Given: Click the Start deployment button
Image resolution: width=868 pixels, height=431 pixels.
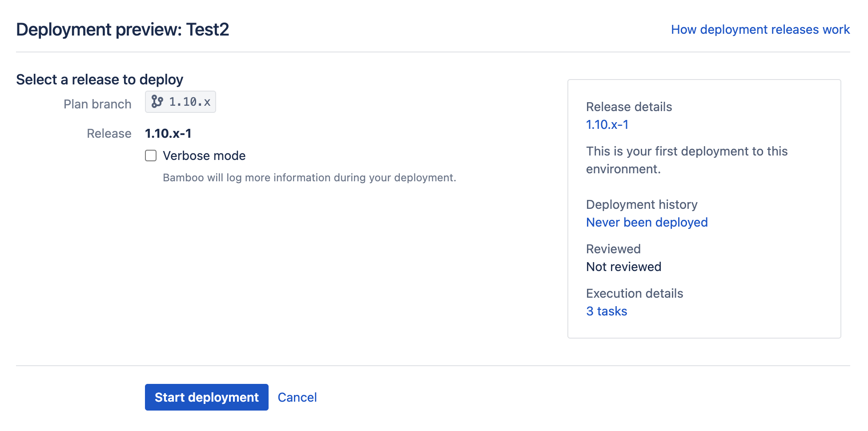Looking at the screenshot, I should [206, 397].
